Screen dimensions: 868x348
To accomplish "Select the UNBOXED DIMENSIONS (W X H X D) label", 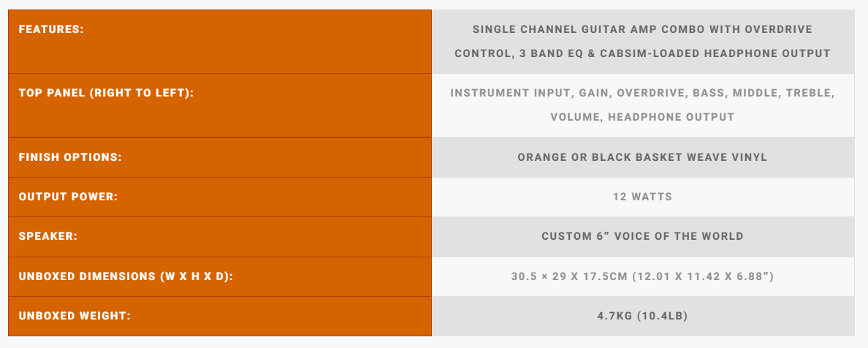I will point(126,276).
